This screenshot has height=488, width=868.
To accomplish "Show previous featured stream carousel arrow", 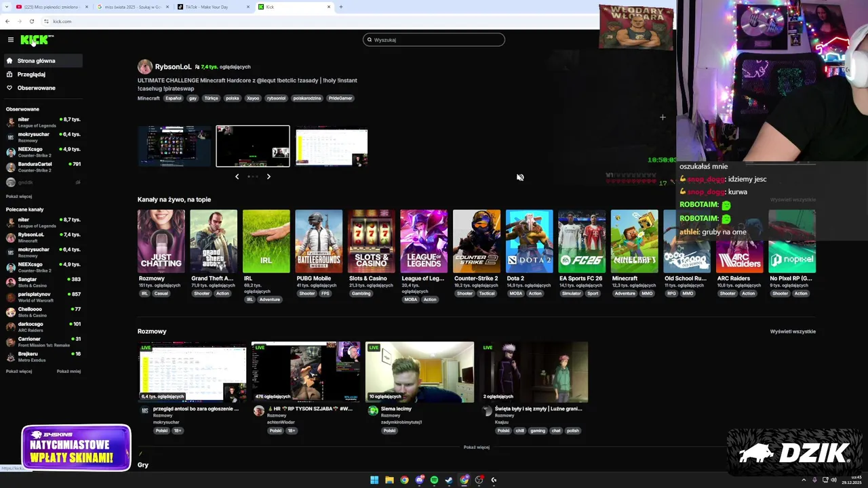I will click(x=237, y=176).
